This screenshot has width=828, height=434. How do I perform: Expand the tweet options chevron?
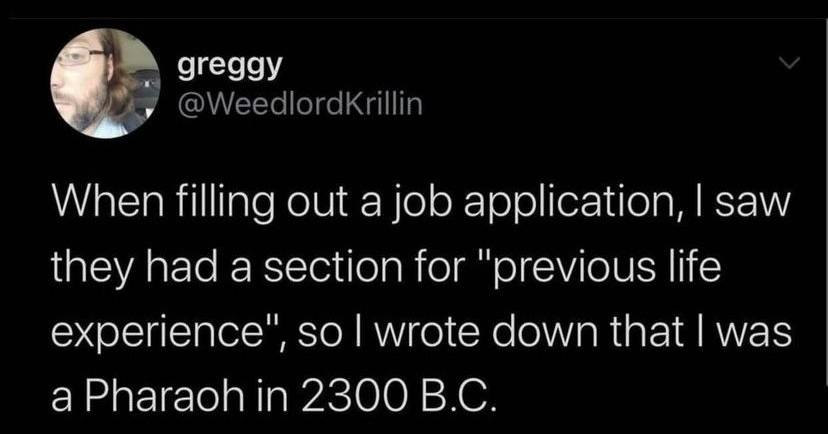tap(790, 63)
